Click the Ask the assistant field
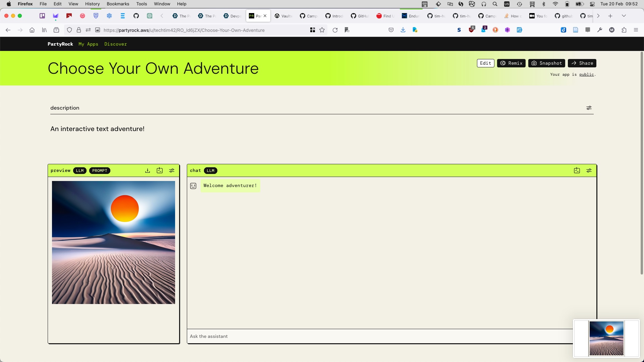Image resolution: width=644 pixels, height=362 pixels. (379, 336)
